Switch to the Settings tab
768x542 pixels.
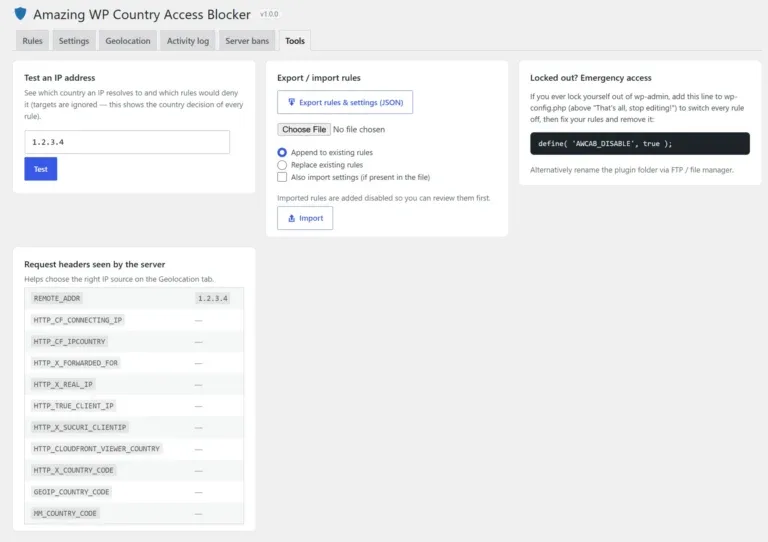[x=74, y=41]
